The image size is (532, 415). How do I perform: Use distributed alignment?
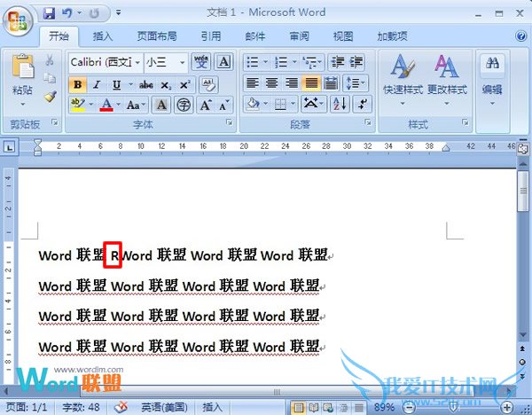pos(331,82)
